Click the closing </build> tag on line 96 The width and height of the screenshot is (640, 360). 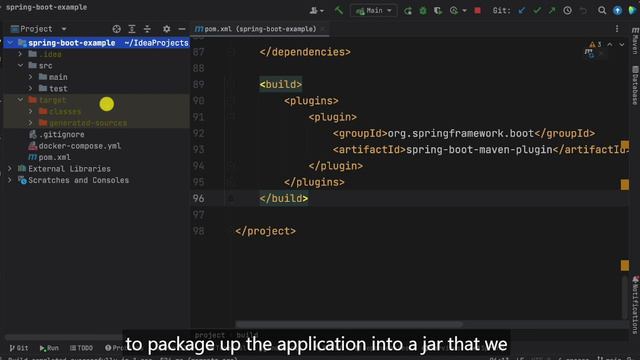(284, 198)
